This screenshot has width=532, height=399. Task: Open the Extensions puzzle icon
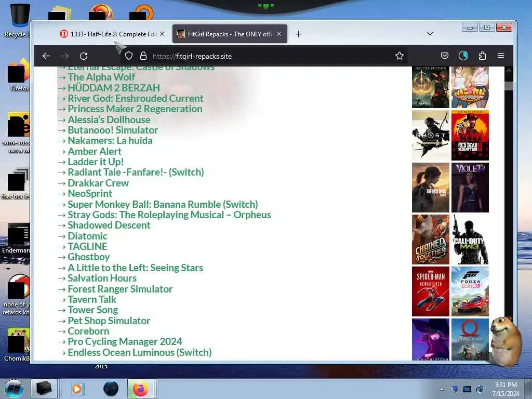click(x=482, y=56)
